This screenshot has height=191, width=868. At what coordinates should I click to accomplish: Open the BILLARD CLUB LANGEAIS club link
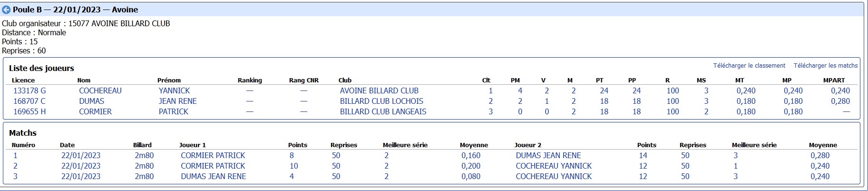383,111
